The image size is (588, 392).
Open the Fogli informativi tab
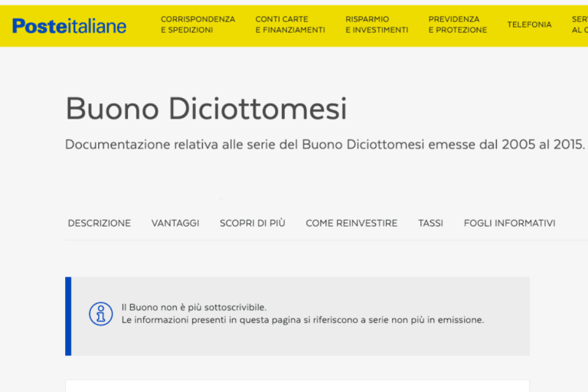[x=510, y=224]
